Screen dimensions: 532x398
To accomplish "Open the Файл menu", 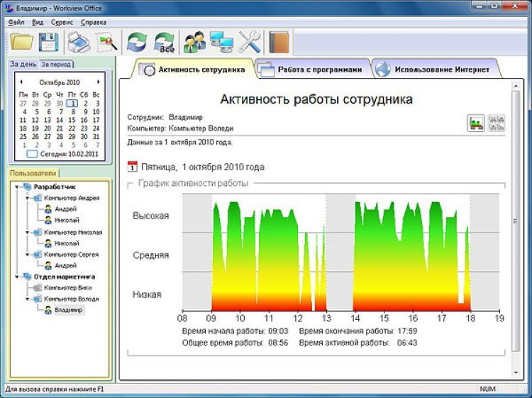I will click(x=16, y=23).
